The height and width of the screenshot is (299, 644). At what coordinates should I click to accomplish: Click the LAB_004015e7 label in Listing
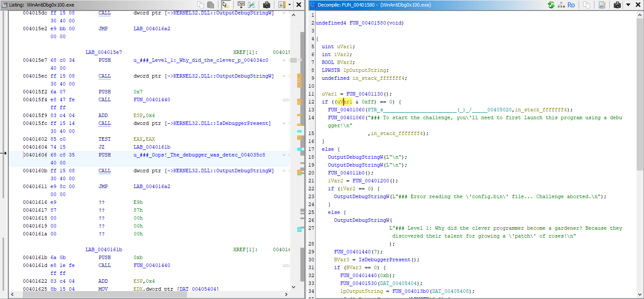[x=104, y=52]
